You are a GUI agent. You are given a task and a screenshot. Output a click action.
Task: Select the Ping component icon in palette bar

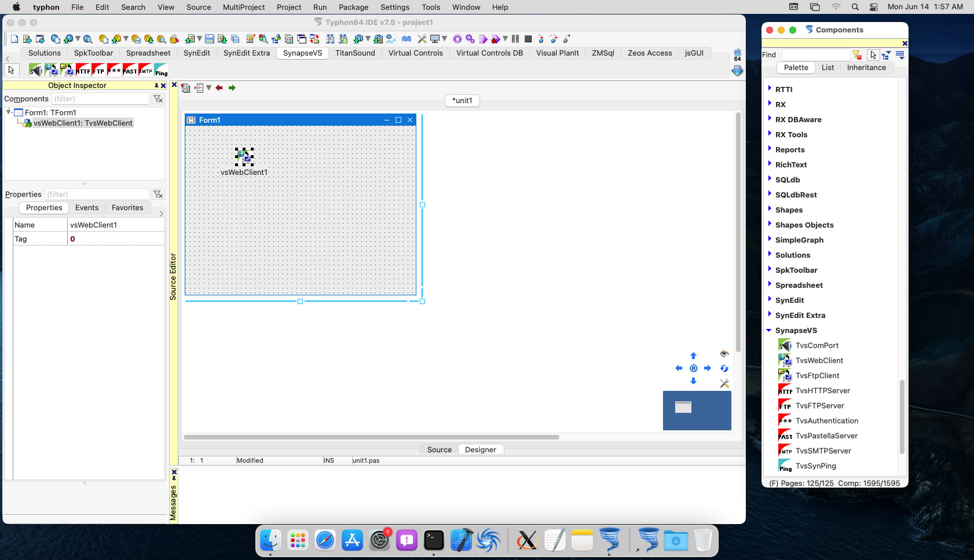161,70
